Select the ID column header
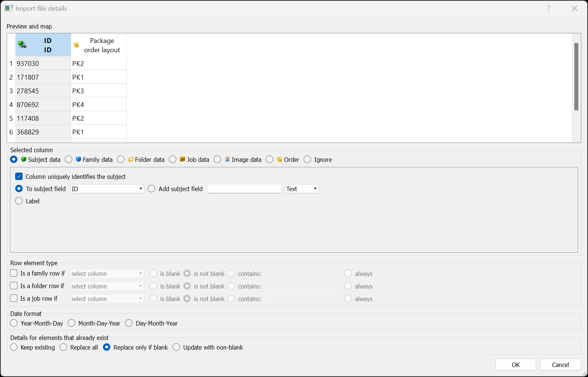Image resolution: width=588 pixels, height=377 pixels. [43, 45]
